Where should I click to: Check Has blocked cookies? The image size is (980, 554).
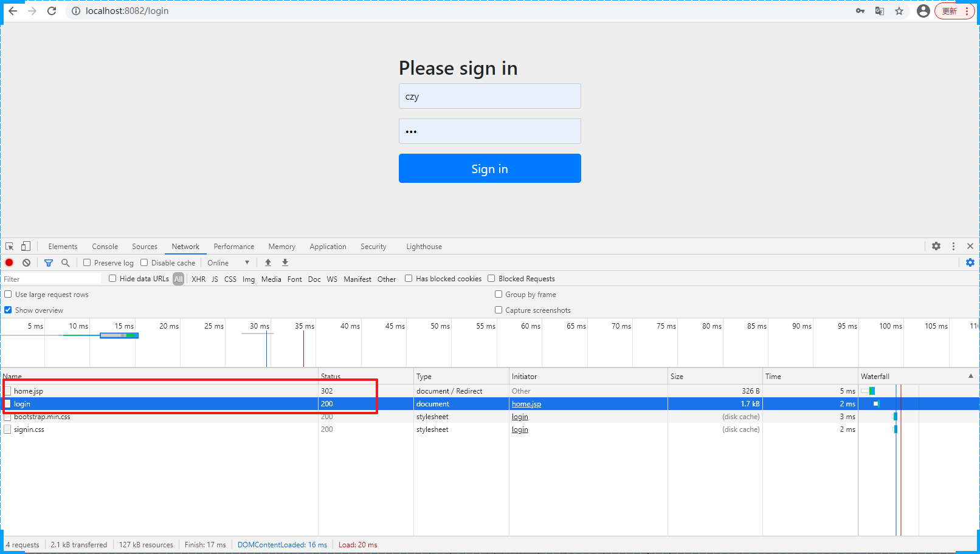pyautogui.click(x=409, y=278)
